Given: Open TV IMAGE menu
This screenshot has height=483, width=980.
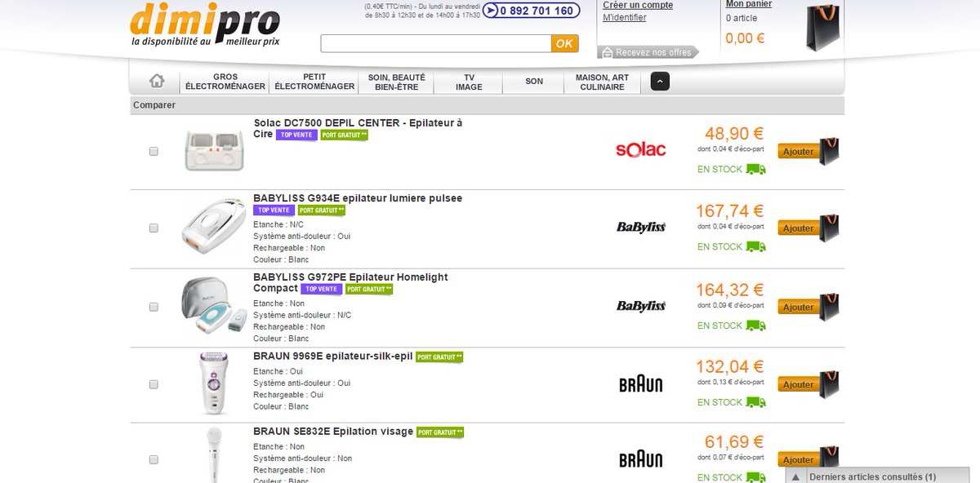Looking at the screenshot, I should [x=469, y=82].
